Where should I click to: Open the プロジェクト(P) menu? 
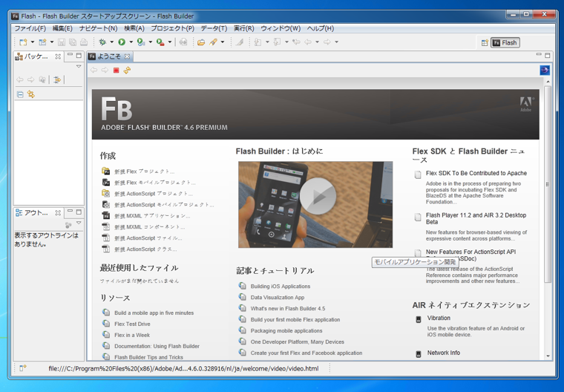(172, 28)
